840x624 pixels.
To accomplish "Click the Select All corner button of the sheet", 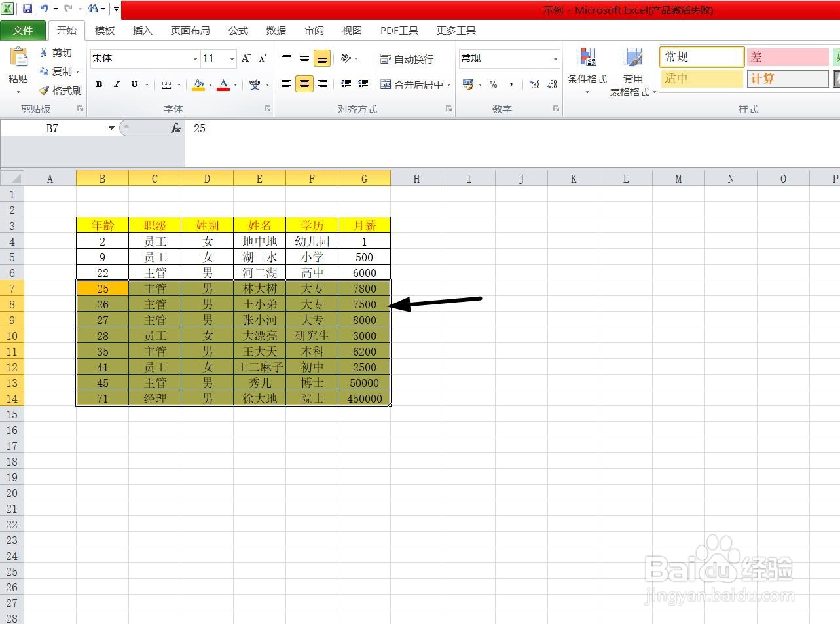I will [12, 178].
